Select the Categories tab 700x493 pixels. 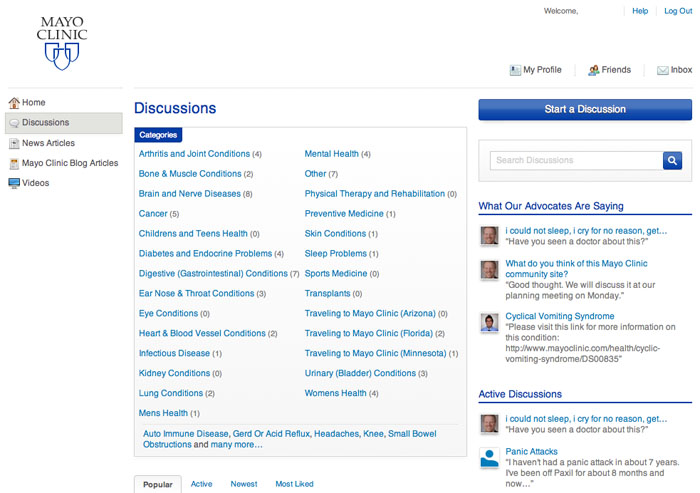158,135
